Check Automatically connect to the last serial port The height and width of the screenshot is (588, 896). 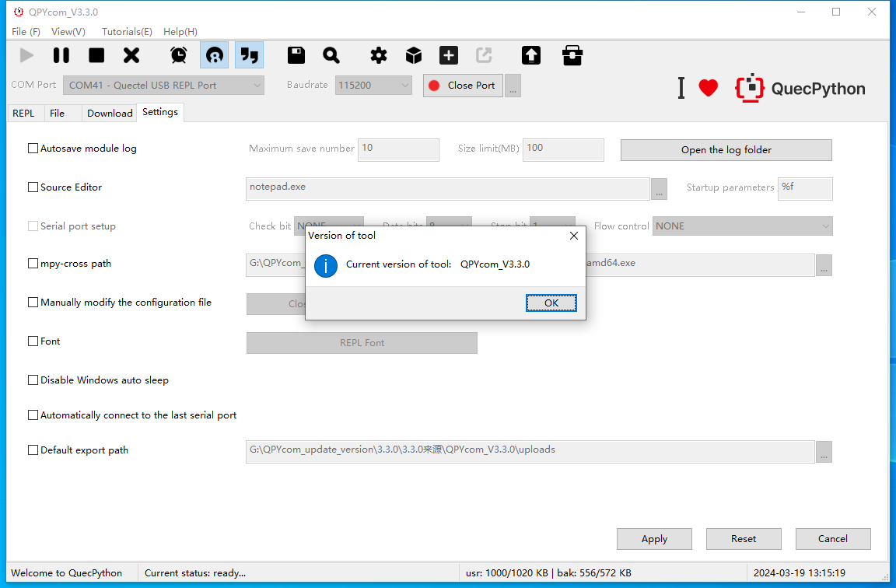[33, 415]
